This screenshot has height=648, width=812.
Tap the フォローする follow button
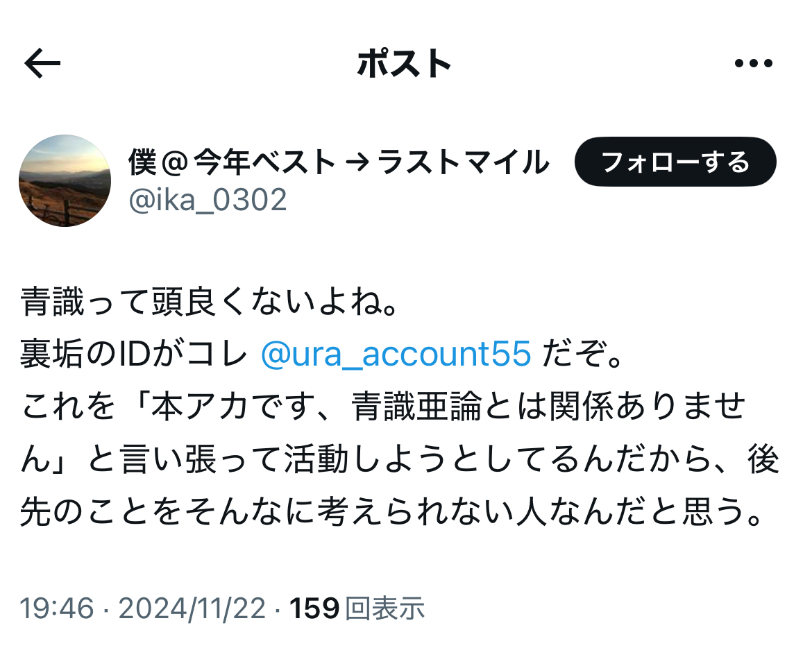click(675, 162)
